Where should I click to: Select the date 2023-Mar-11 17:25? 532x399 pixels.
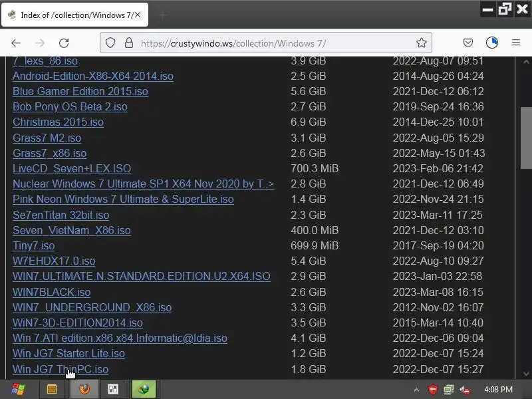click(438, 215)
